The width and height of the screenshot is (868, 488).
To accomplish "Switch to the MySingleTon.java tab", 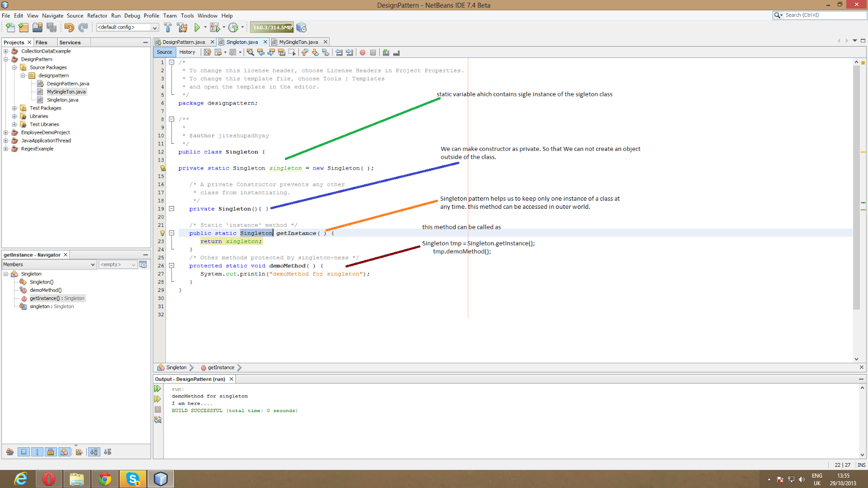I will [299, 42].
